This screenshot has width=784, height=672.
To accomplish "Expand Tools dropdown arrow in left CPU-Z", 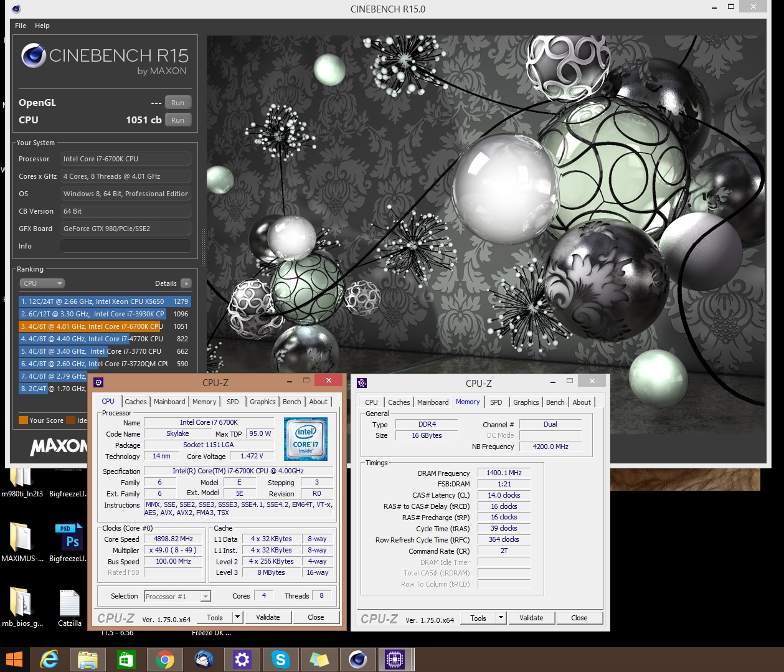I will 237,617.
